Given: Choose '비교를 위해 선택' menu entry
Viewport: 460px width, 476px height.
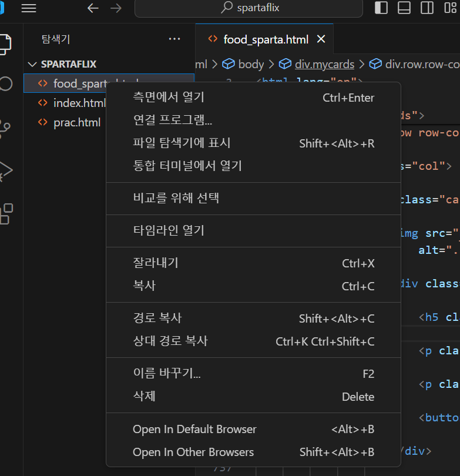Looking at the screenshot, I should point(253,198).
